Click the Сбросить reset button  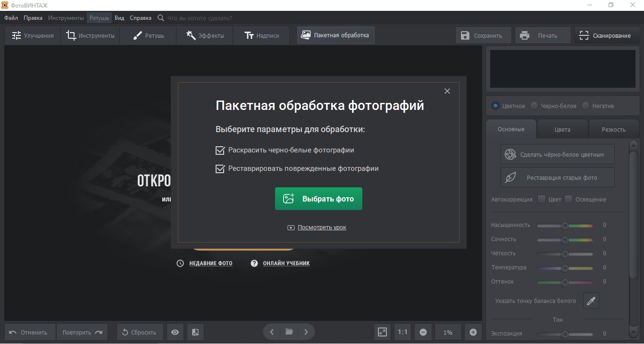pos(140,332)
